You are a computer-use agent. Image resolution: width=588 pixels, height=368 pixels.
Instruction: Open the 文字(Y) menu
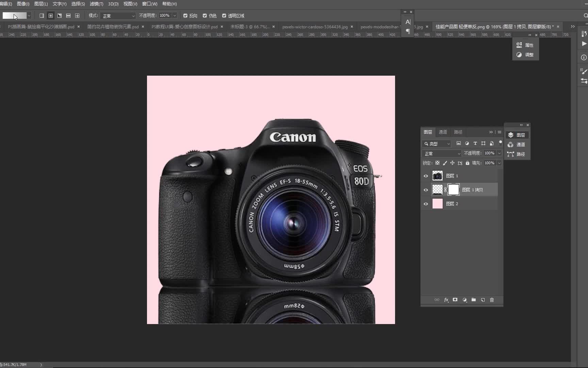tap(60, 4)
